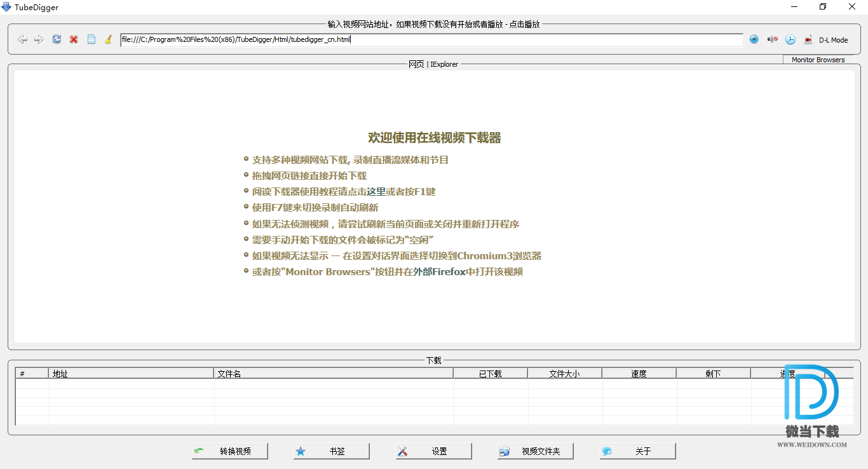This screenshot has height=469, width=868.
Task: Go back with the left arrow icon
Action: coord(22,39)
